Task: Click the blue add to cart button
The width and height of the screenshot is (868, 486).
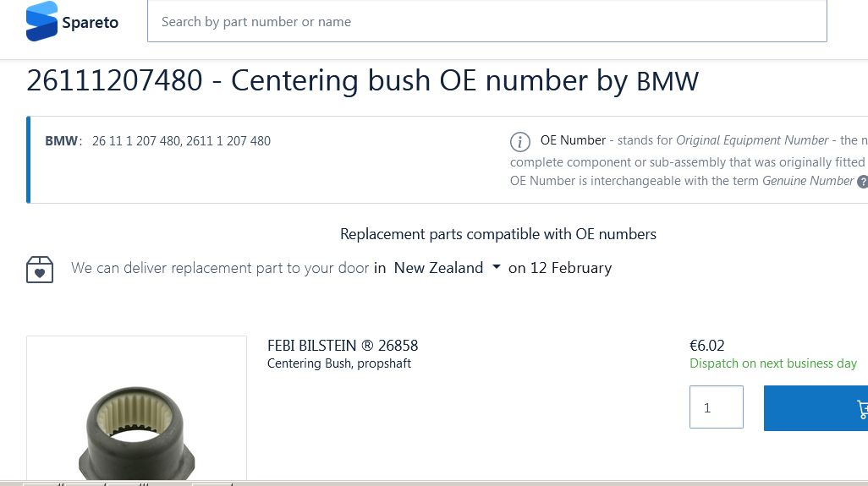Action: 816,408
